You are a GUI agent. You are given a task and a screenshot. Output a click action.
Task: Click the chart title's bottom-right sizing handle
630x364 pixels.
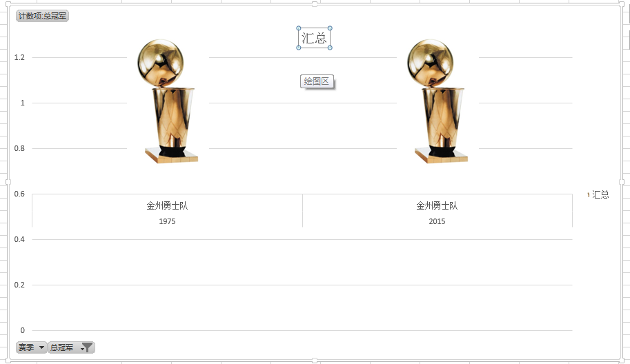[330, 48]
